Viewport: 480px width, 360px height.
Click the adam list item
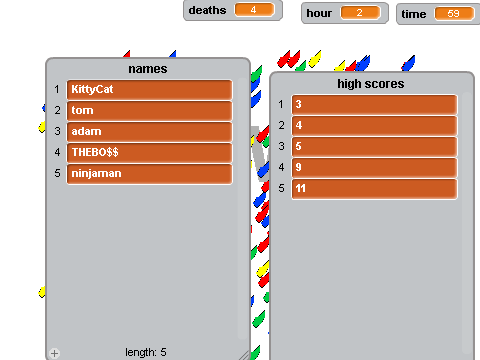click(x=149, y=132)
